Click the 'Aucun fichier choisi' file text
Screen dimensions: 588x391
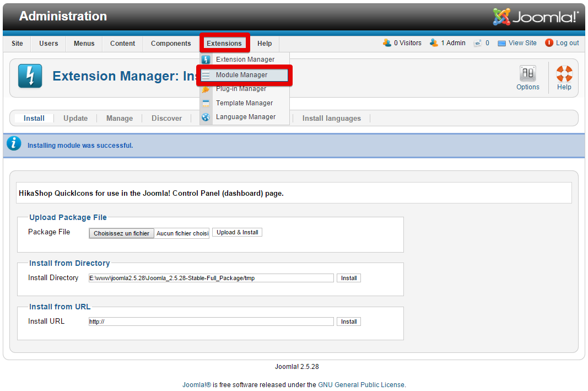[x=182, y=233]
